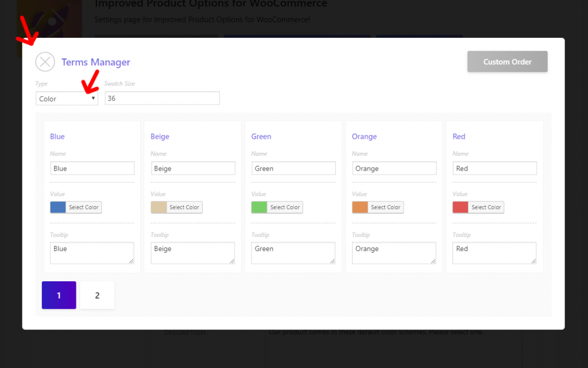Image resolution: width=588 pixels, height=368 pixels.
Task: Pick the beige color swatch
Action: pyautogui.click(x=158, y=207)
